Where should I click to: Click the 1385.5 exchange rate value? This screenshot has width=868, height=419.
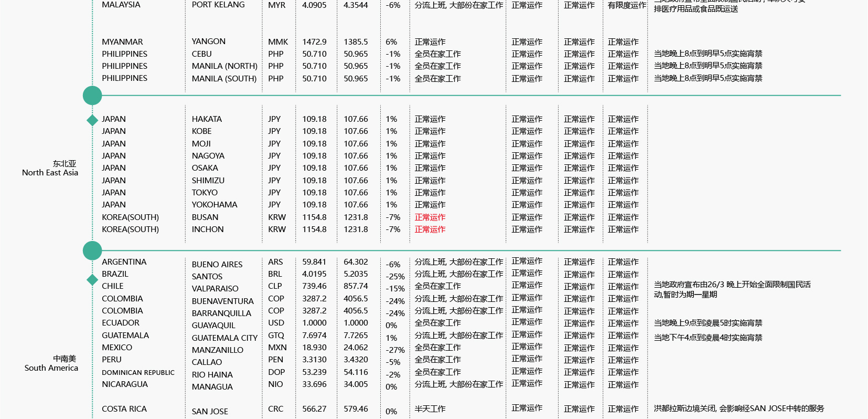tap(356, 42)
